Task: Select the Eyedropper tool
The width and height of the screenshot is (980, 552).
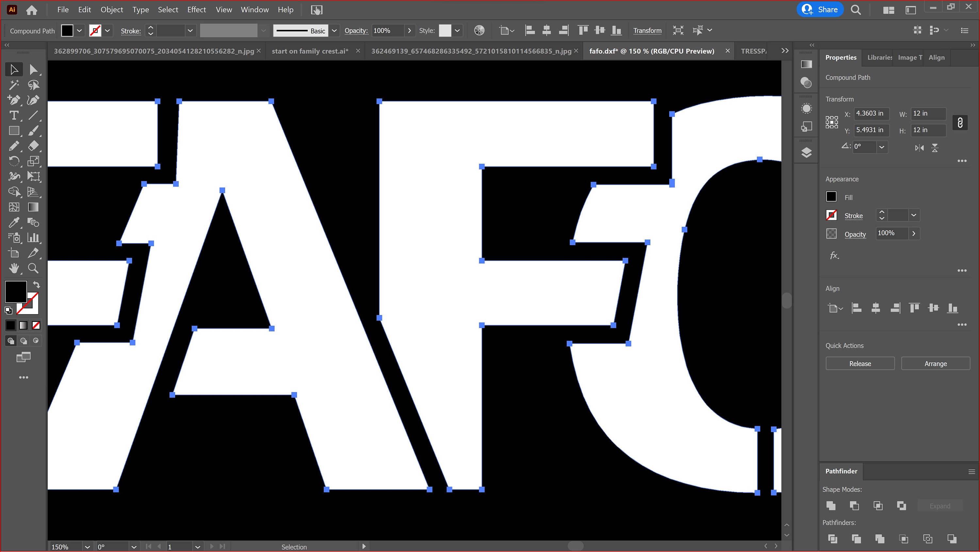Action: click(14, 222)
